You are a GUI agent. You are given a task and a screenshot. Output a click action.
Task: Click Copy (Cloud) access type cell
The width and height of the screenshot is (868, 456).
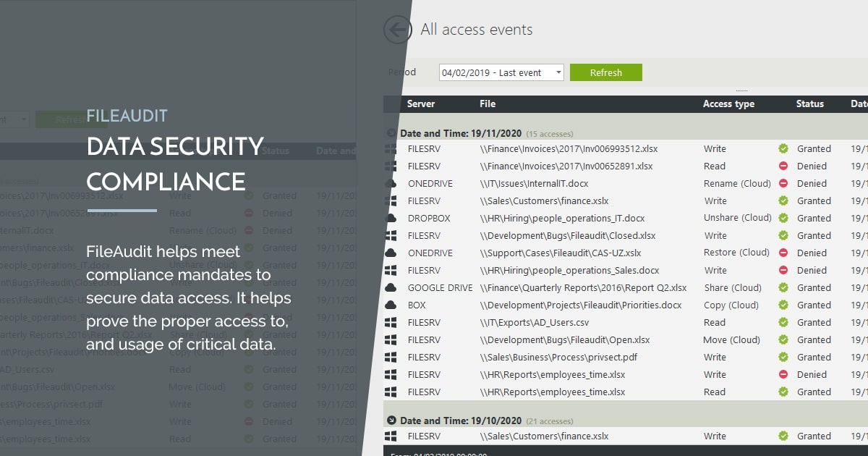coord(731,305)
